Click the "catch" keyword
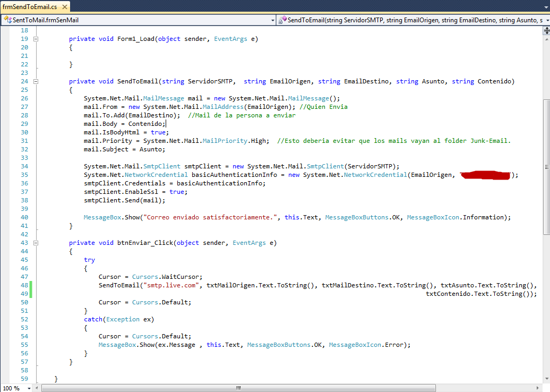The width and height of the screenshot is (550, 392). (x=93, y=319)
